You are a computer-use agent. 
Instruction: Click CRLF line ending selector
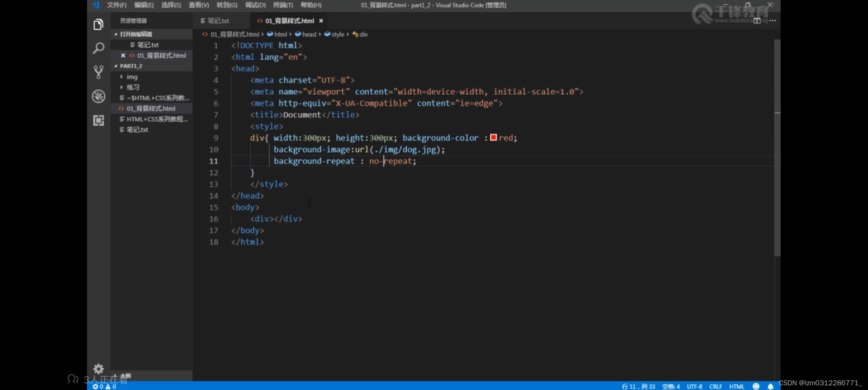(715, 386)
